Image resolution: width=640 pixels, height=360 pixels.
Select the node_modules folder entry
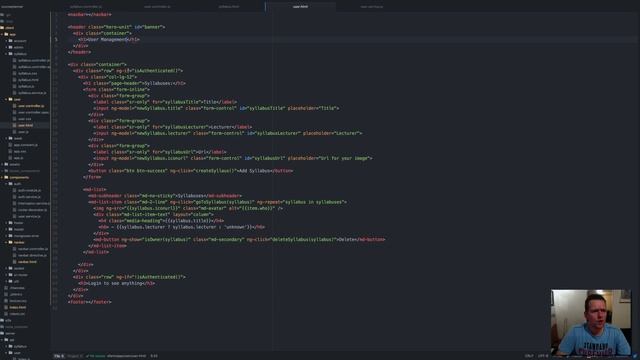16,327
